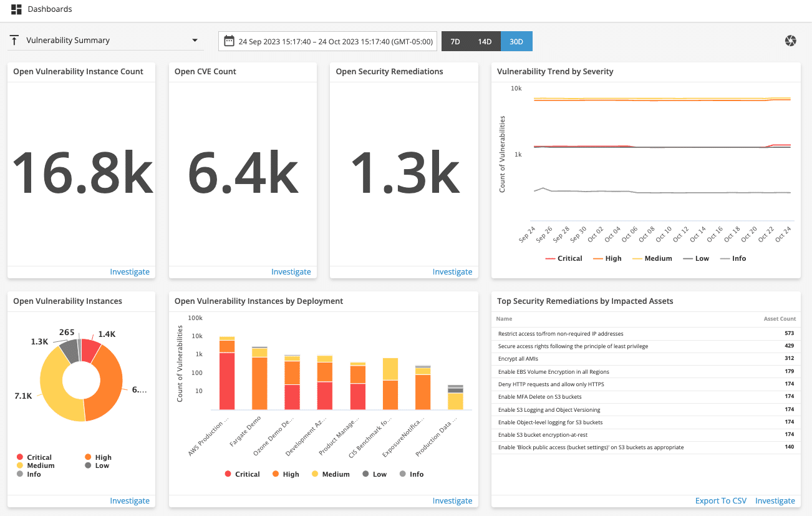
Task: Click Low legend entry under donut chart
Action: (97, 465)
